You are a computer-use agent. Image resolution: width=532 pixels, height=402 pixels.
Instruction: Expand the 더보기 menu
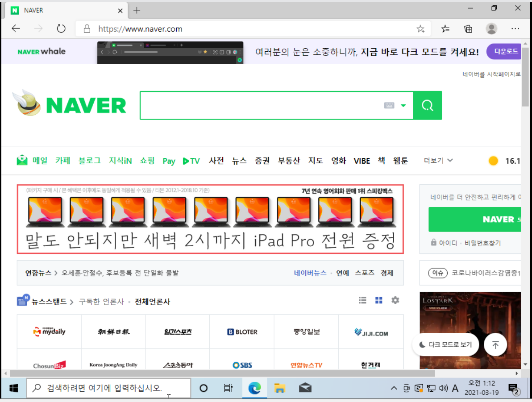[438, 161]
